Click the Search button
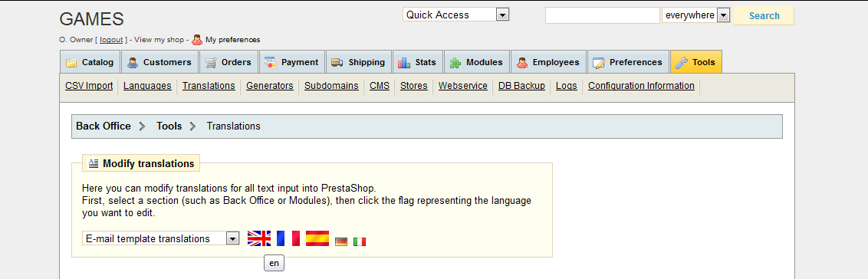The image size is (868, 279). 764,15
